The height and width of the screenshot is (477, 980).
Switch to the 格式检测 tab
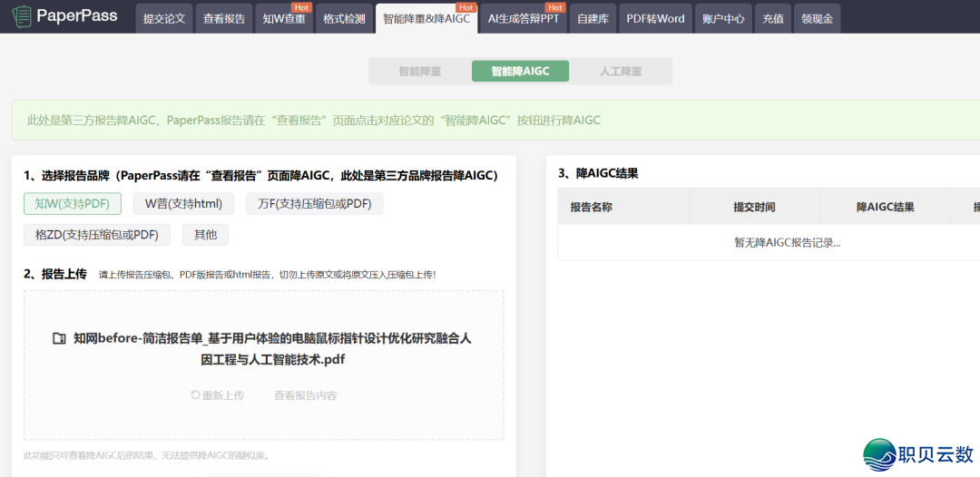pos(345,19)
